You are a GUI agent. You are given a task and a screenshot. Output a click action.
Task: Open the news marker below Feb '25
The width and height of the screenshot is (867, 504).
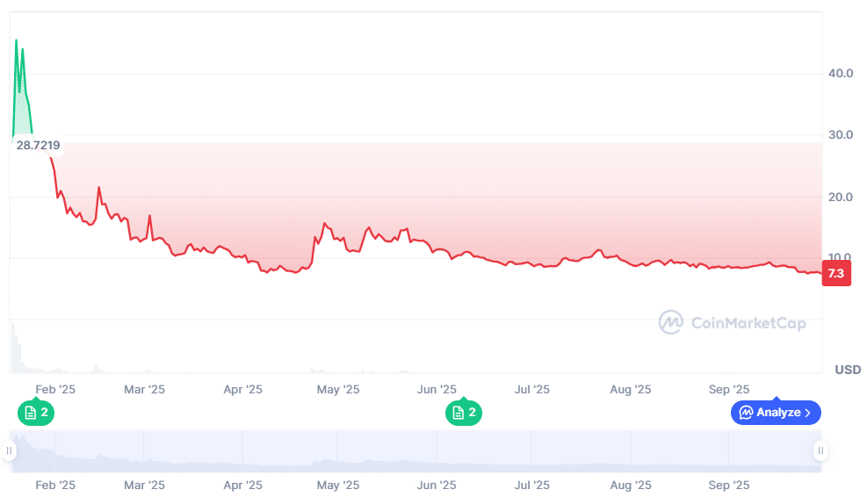point(35,413)
